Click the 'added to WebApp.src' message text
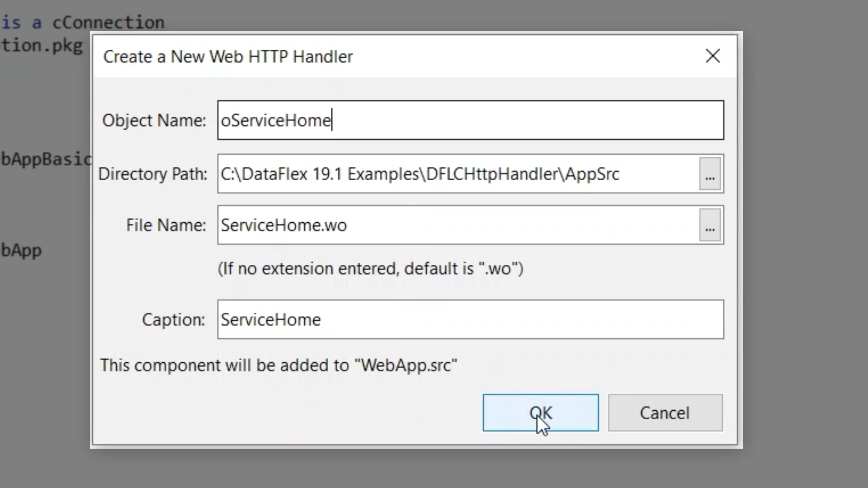This screenshot has height=488, width=868. [x=278, y=366]
